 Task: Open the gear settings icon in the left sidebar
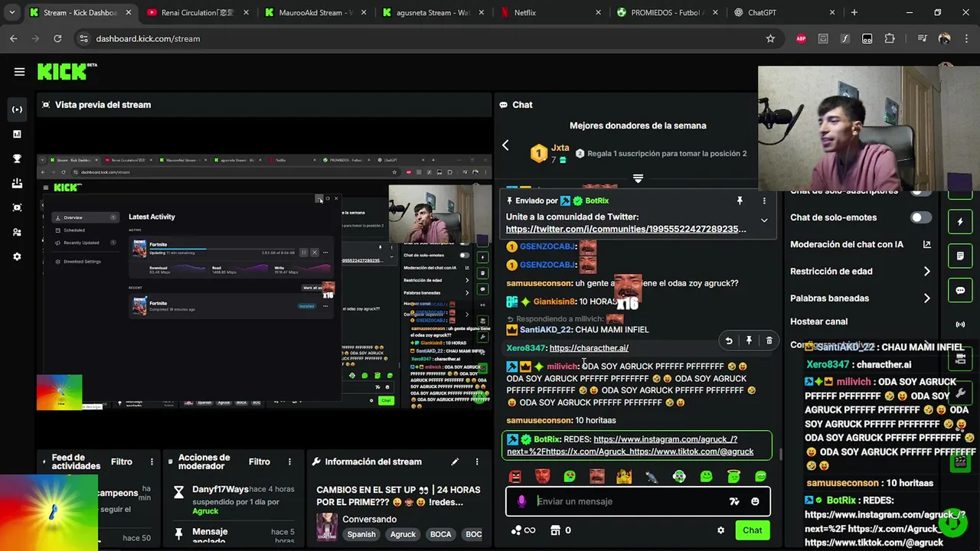(17, 256)
